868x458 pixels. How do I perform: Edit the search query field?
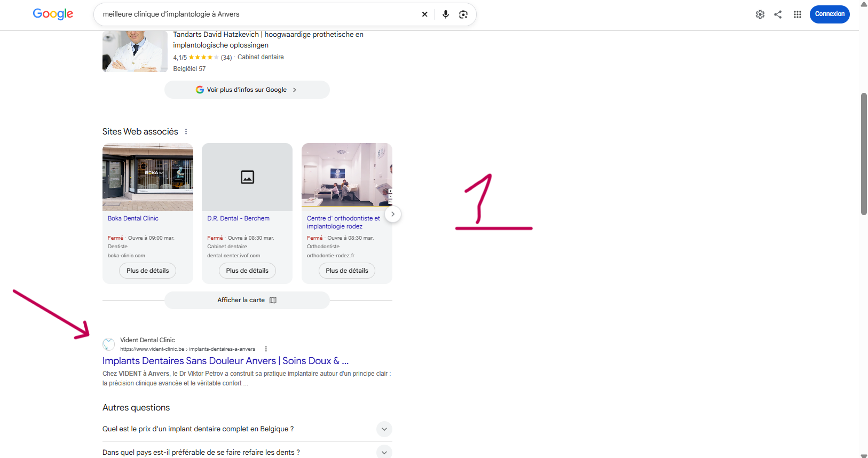[x=258, y=14]
